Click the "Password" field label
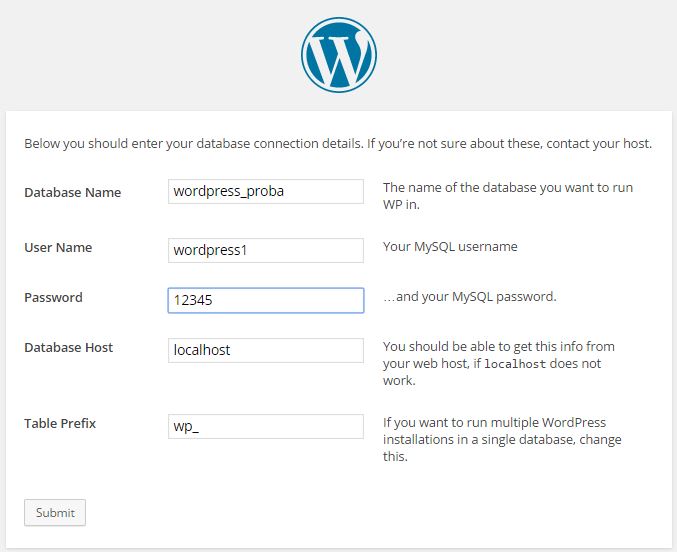 pos(53,297)
